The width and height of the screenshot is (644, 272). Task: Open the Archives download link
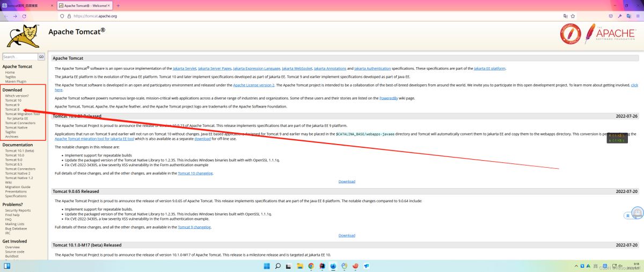(x=11, y=137)
